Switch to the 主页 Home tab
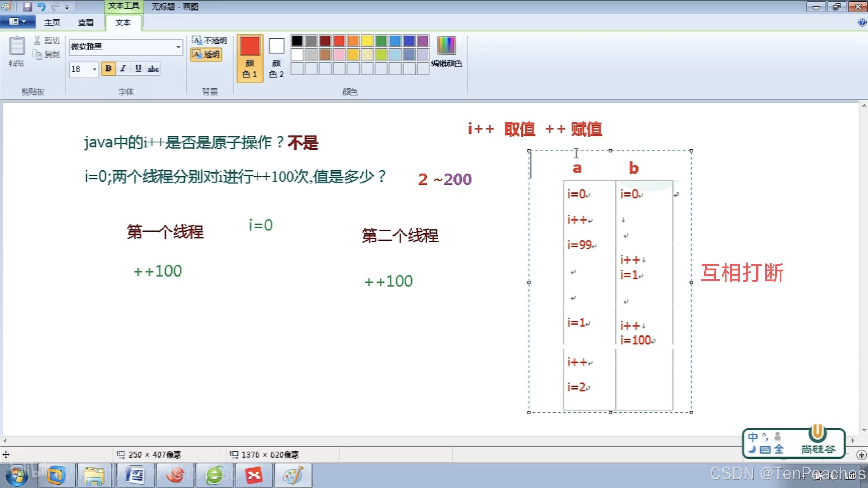 coord(52,22)
